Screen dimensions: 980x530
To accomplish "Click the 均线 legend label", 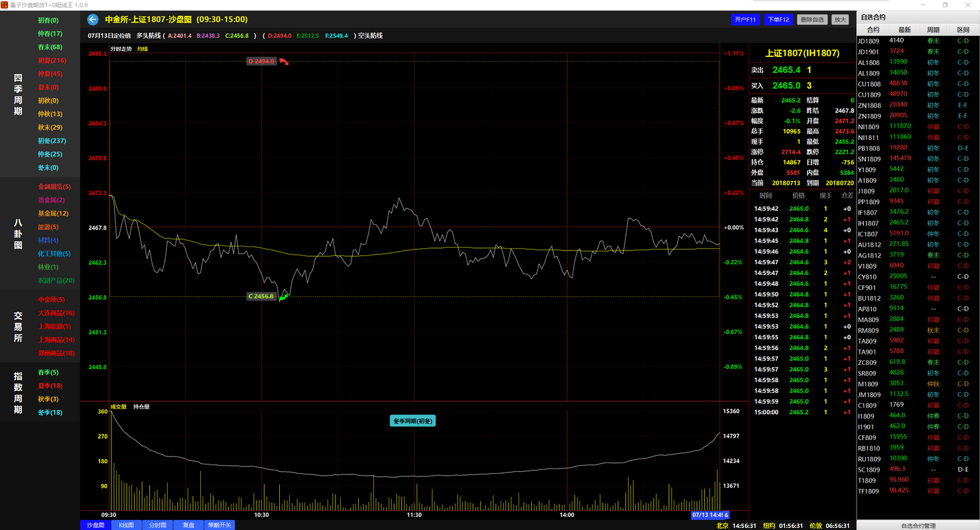I will pos(143,49).
